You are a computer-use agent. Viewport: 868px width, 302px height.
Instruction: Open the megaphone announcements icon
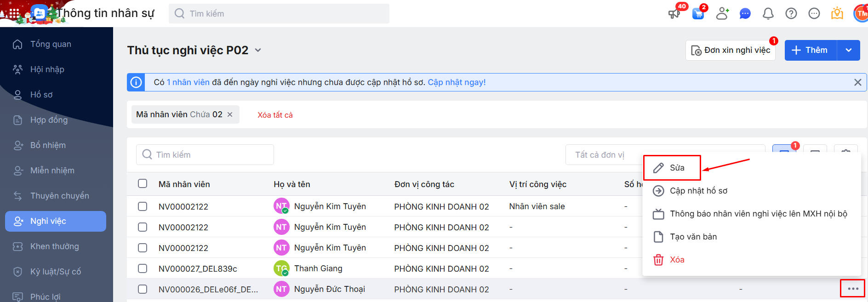tap(674, 13)
